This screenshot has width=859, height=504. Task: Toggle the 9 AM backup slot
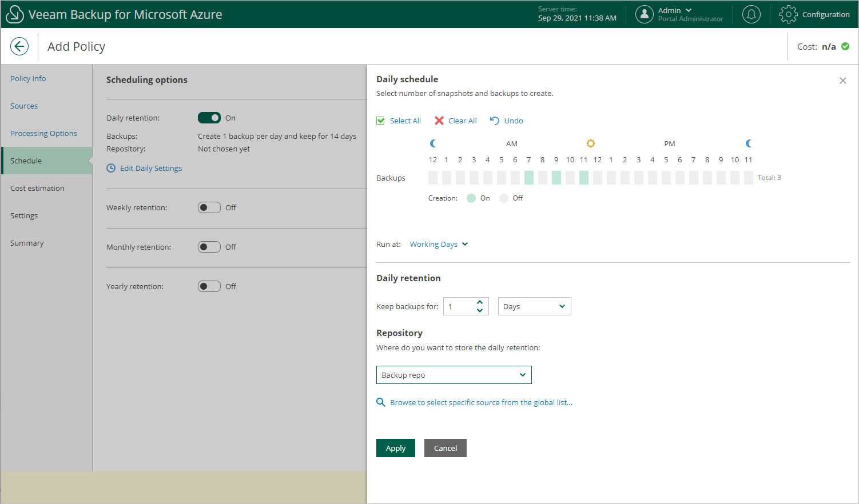[556, 178]
